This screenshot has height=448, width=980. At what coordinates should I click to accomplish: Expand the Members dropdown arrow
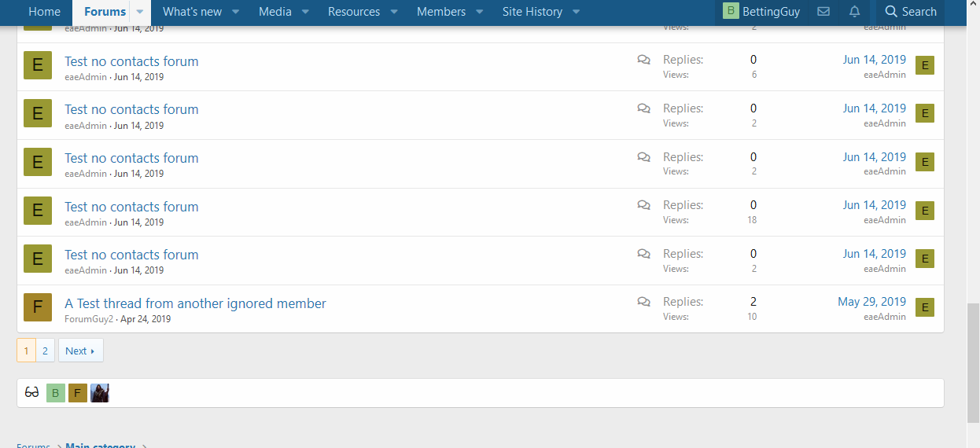[x=480, y=12]
